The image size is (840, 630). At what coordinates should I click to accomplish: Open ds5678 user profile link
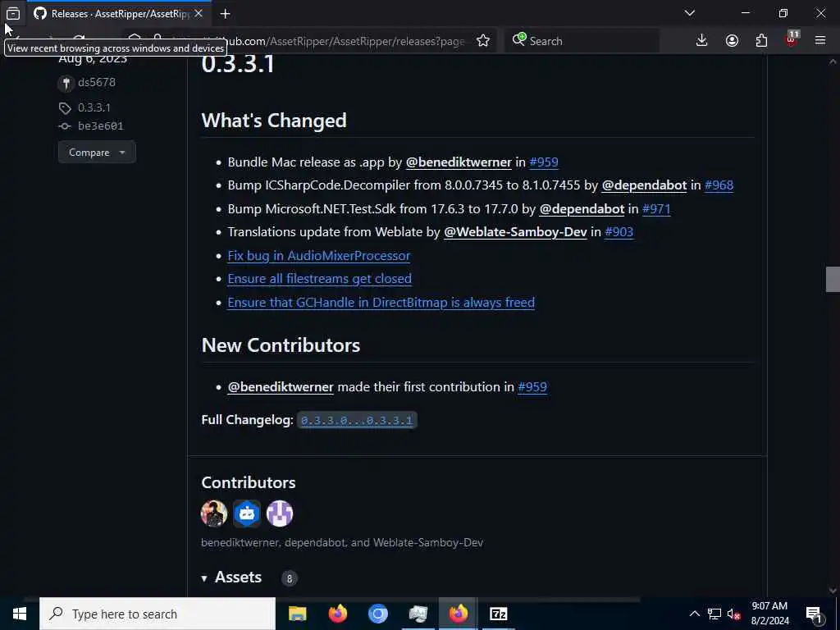(97, 83)
